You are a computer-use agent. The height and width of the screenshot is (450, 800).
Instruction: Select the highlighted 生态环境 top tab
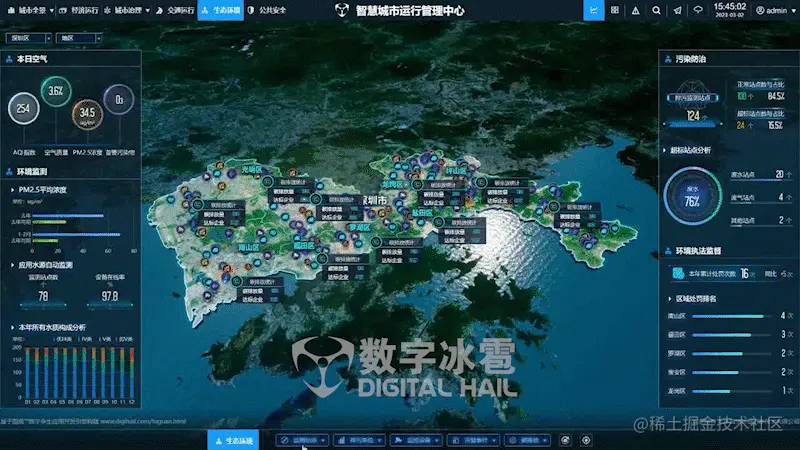tap(220, 10)
